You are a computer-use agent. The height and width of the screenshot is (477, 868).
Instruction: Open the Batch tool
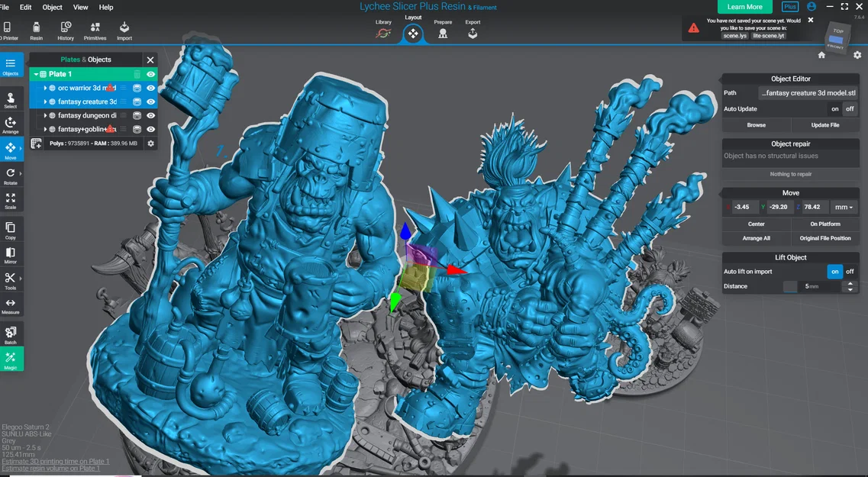pos(11,335)
